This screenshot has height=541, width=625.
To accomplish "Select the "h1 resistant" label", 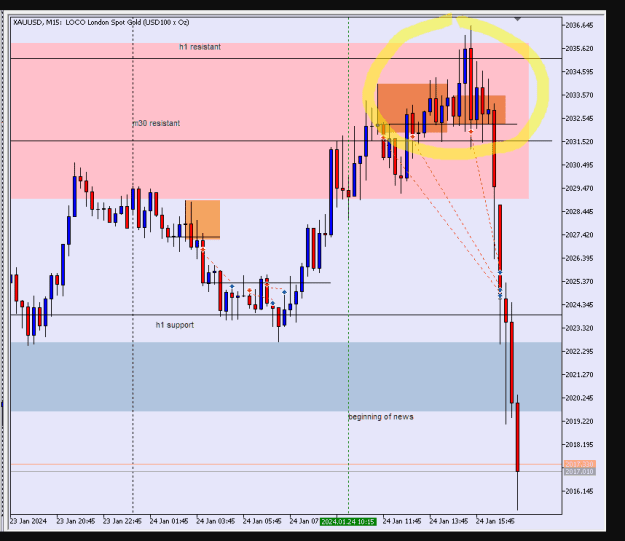I will coord(200,47).
